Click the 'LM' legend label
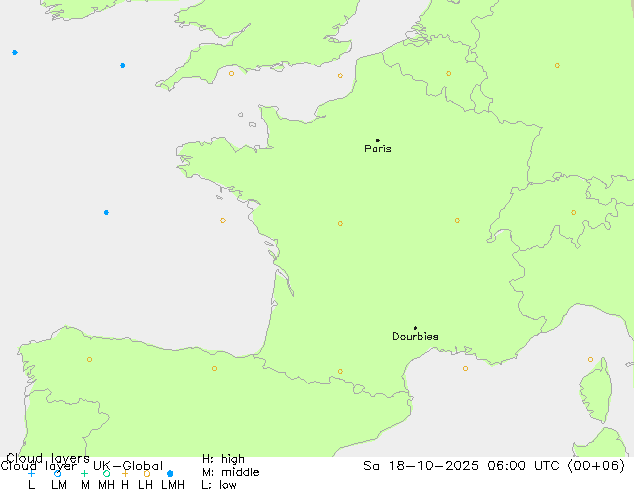This screenshot has width=634, height=490. coord(59,485)
